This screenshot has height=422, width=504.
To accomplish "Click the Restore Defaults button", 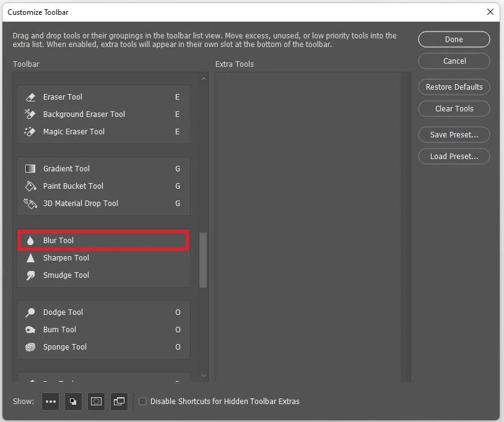I will click(453, 87).
